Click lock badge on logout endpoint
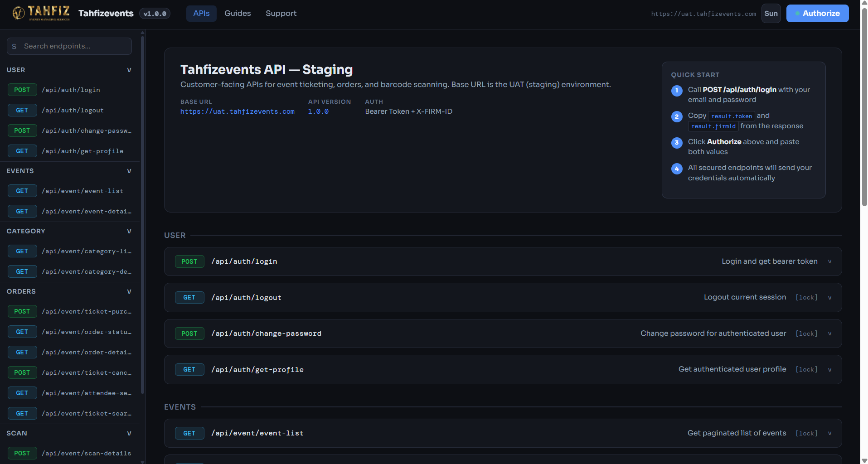The width and height of the screenshot is (868, 464). [807, 298]
